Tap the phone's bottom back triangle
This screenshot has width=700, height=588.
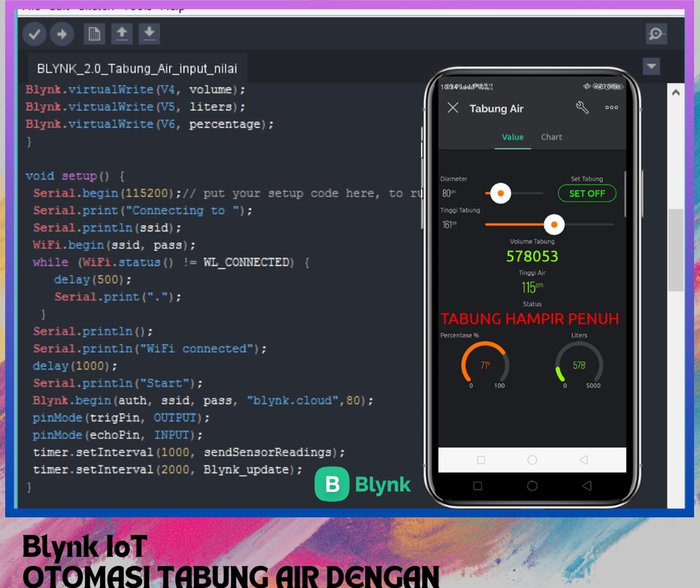pos(587,486)
